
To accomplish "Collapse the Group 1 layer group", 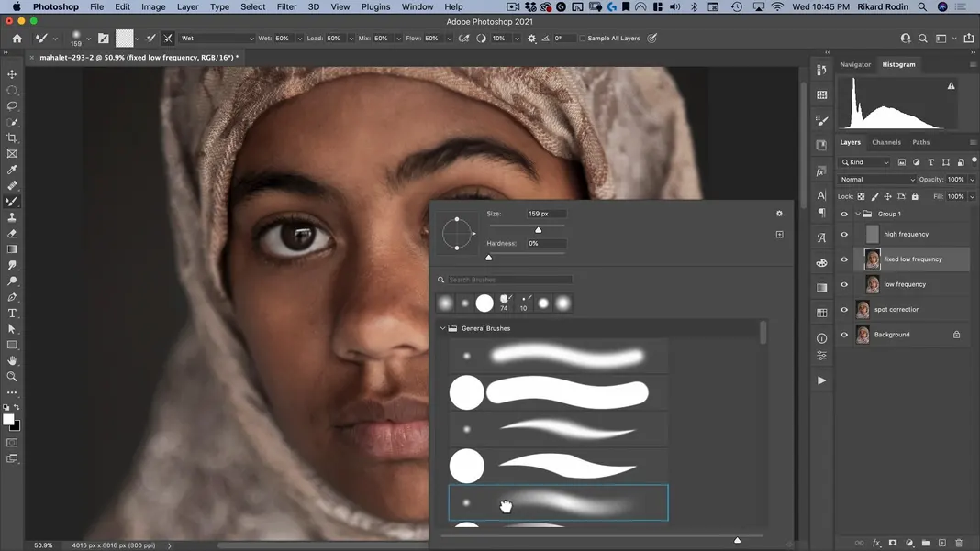I will pyautogui.click(x=857, y=214).
